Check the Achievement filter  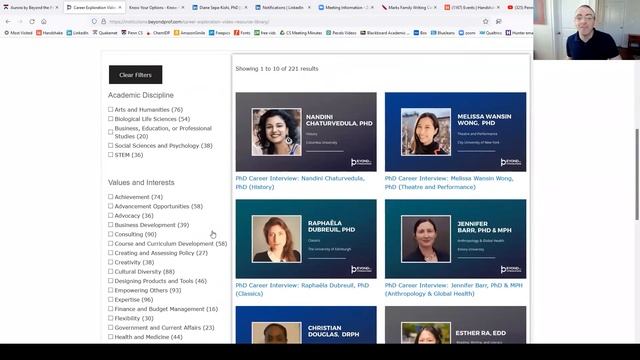click(110, 197)
